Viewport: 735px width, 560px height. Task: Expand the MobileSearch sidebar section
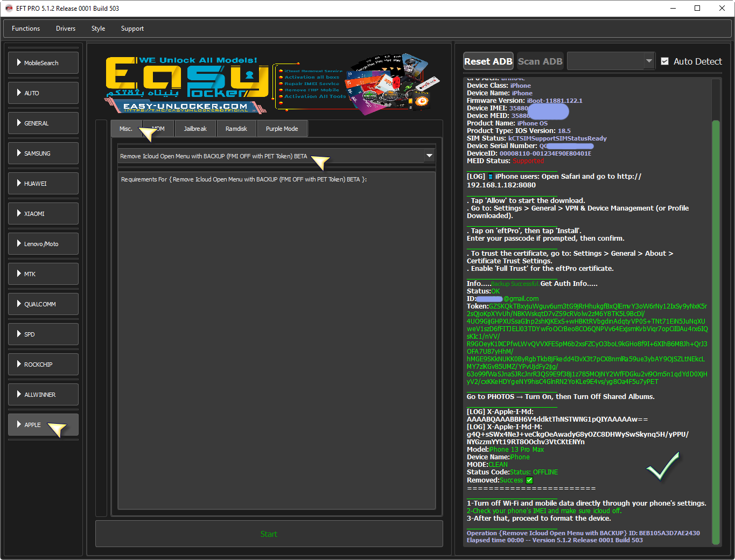tap(44, 63)
